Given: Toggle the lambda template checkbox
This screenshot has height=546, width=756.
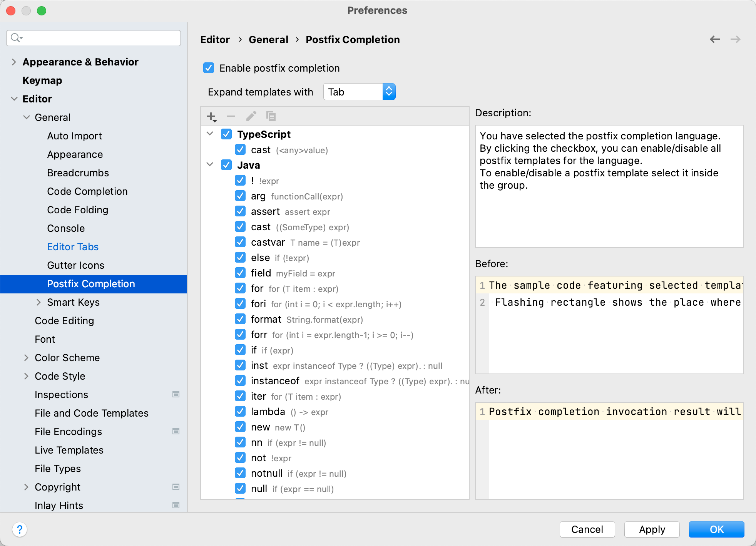Looking at the screenshot, I should coord(240,412).
